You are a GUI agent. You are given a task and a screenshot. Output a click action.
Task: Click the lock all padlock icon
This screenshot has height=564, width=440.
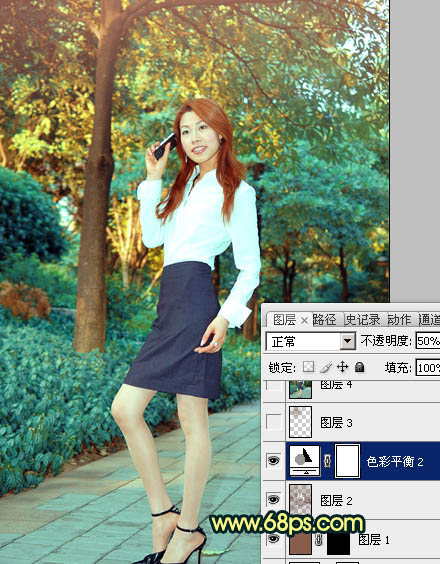click(x=359, y=367)
